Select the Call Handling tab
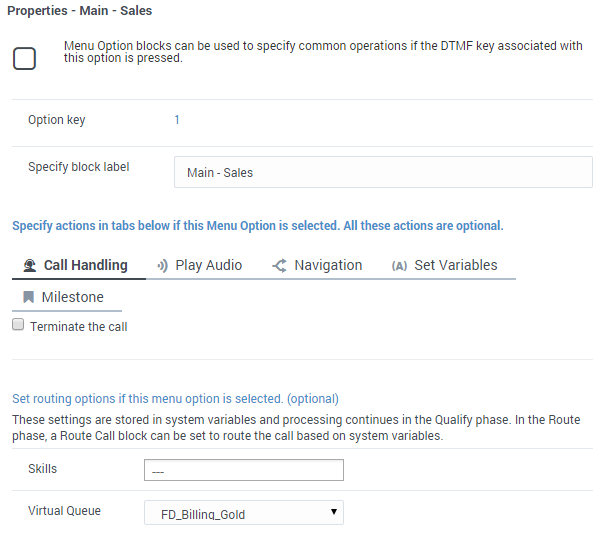This screenshot has width=606, height=539. pyautogui.click(x=75, y=265)
